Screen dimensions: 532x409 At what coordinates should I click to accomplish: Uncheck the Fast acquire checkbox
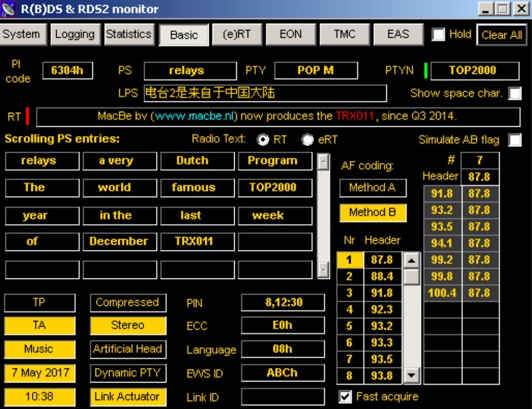tap(345, 397)
